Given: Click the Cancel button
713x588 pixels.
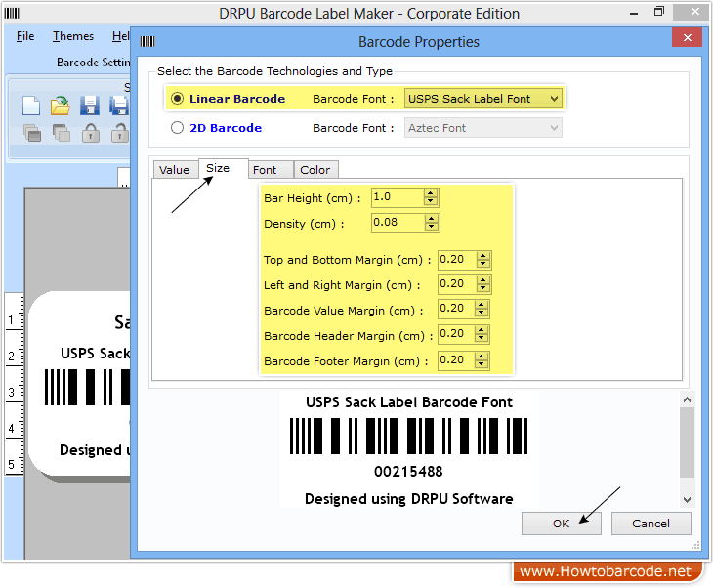Looking at the screenshot, I should click(x=650, y=524).
